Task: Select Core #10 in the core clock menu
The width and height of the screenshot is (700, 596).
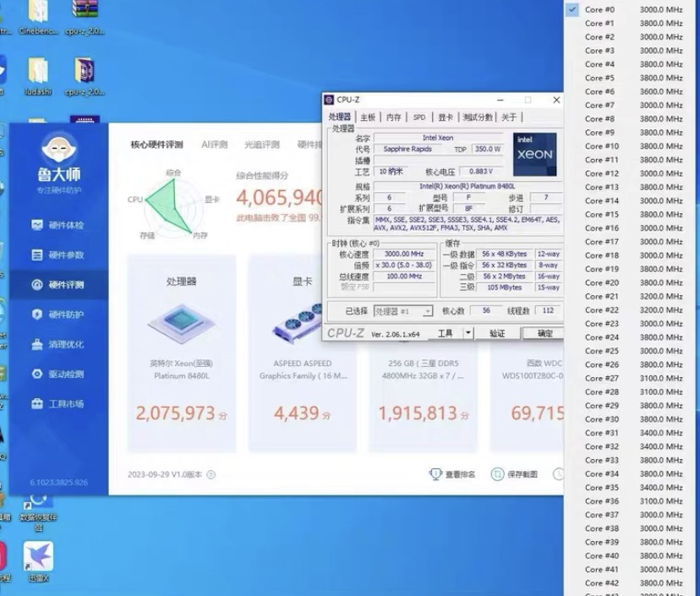Action: (x=632, y=146)
